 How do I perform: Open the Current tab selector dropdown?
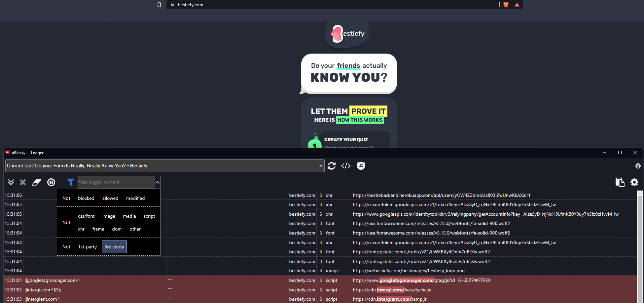(165, 166)
